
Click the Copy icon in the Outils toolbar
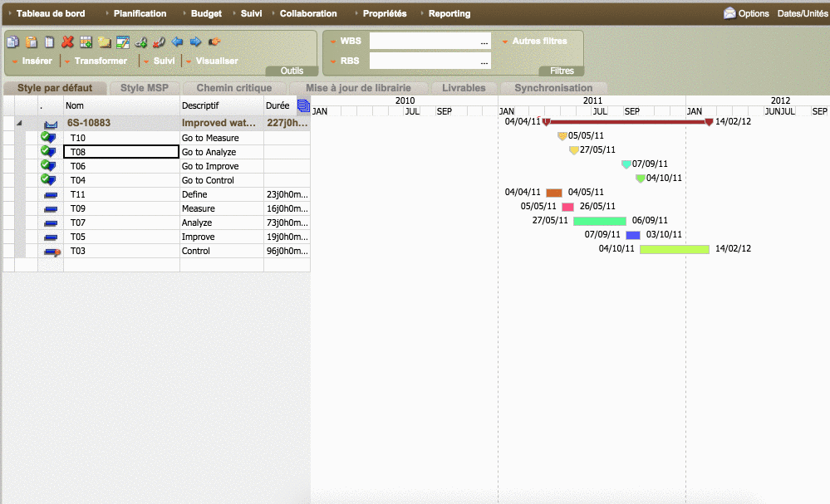tap(12, 42)
